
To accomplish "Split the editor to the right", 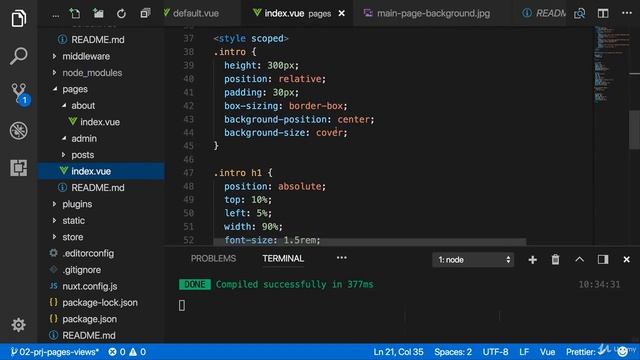I will [603, 13].
